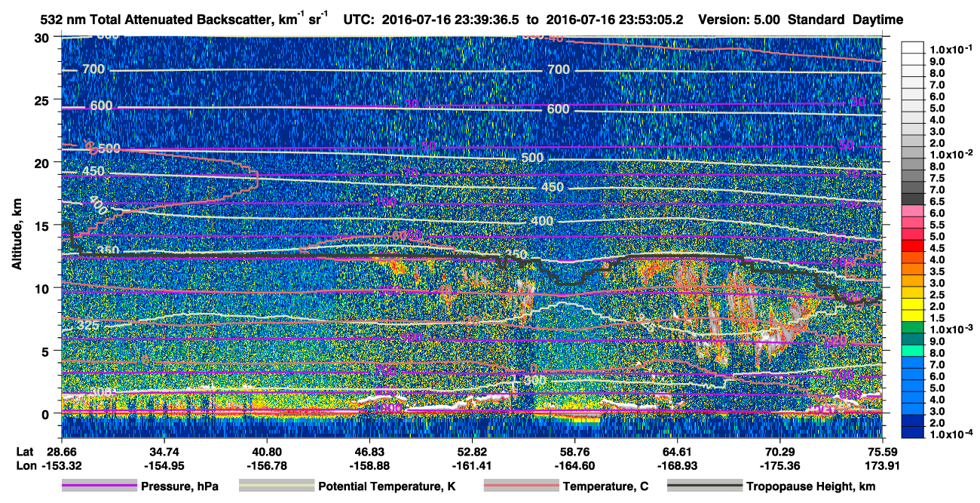The height and width of the screenshot is (503, 980).
Task: Click the latitude value '34.74'
Action: click(164, 451)
